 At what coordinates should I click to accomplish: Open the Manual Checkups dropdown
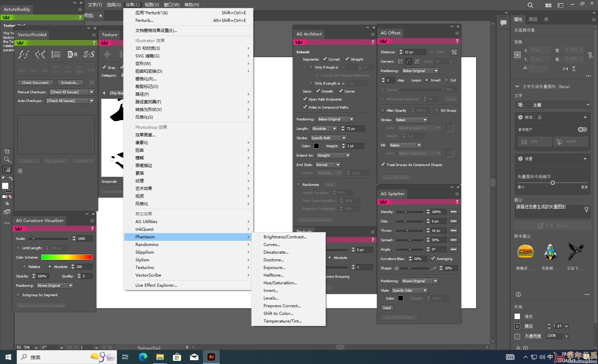[72, 92]
